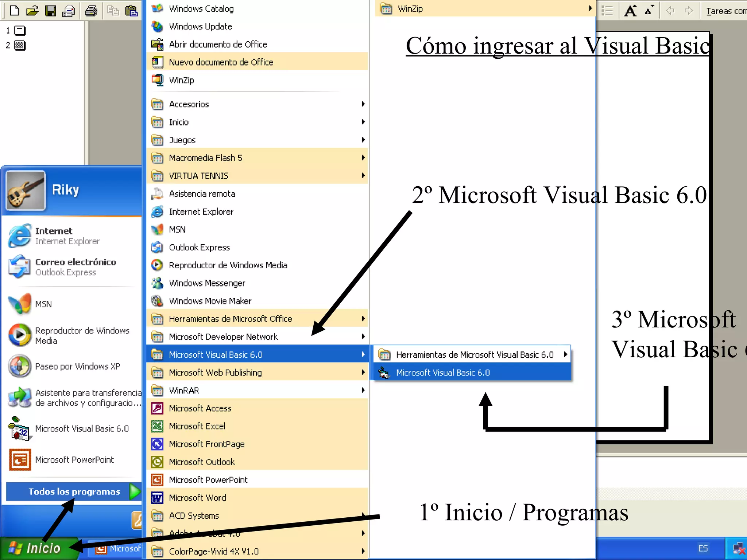Image resolution: width=747 pixels, height=560 pixels.
Task: Click the ES language indicator
Action: (703, 548)
